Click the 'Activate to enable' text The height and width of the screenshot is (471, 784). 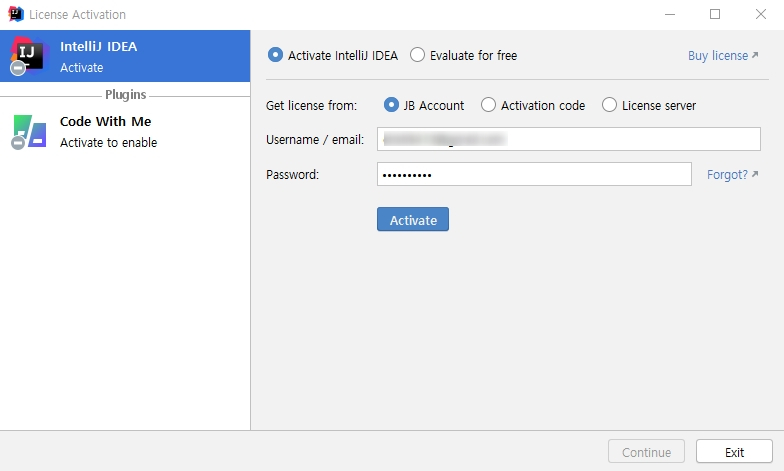(108, 143)
